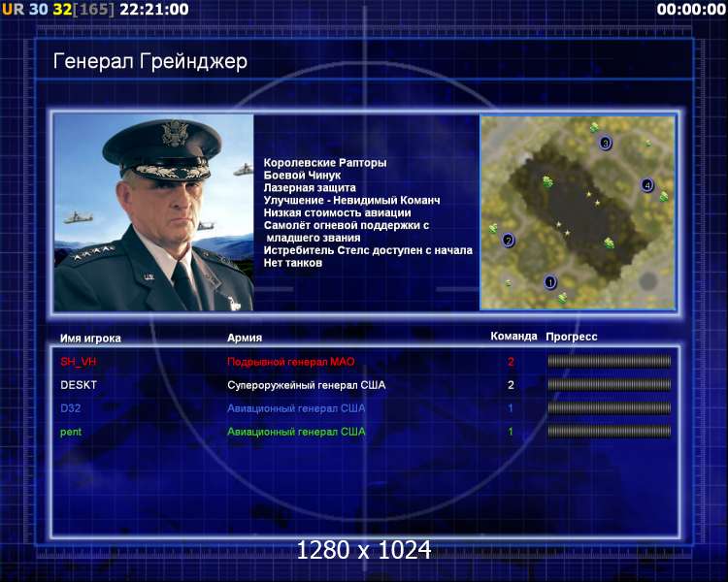Click team number for DESKT
728x582 pixels.
(x=511, y=385)
